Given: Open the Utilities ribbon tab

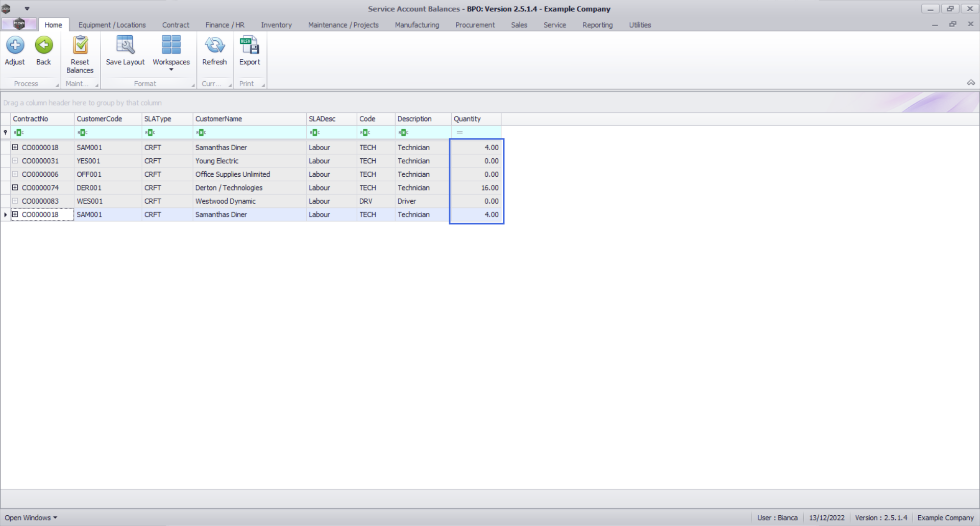Looking at the screenshot, I should pos(640,25).
